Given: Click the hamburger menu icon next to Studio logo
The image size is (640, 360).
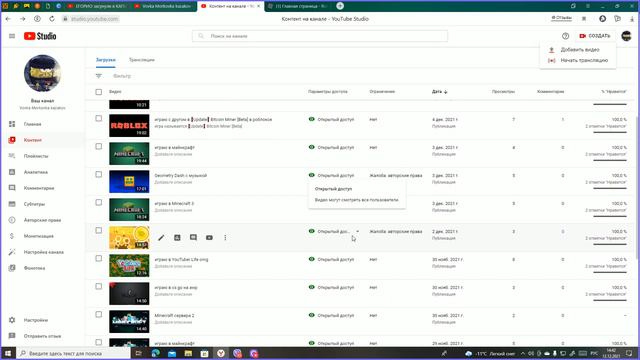Looking at the screenshot, I should 12,36.
